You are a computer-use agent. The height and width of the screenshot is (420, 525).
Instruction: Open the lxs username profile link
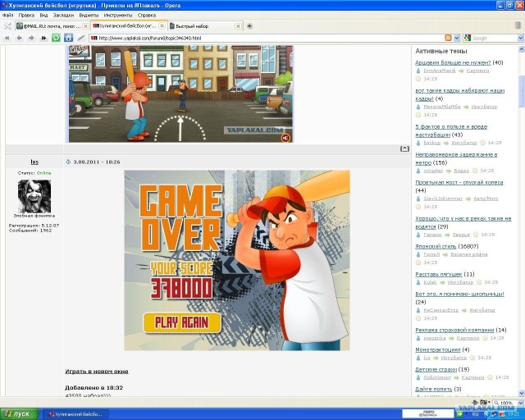click(34, 162)
